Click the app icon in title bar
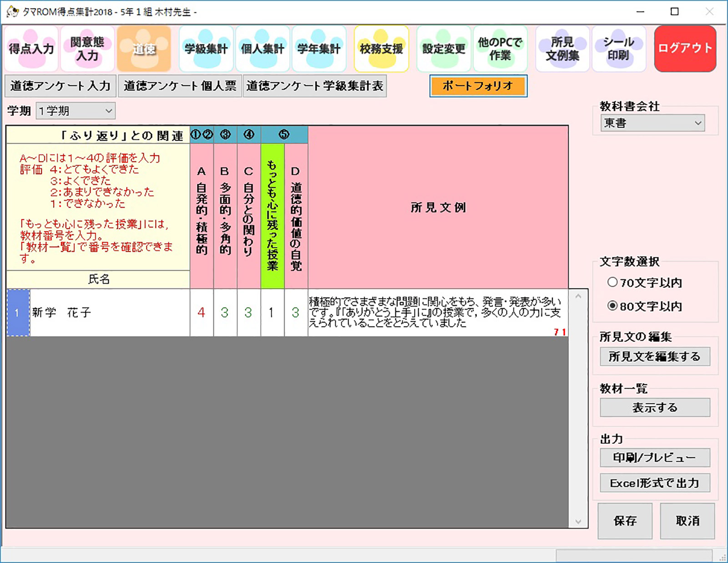This screenshot has height=563, width=728. (x=12, y=11)
